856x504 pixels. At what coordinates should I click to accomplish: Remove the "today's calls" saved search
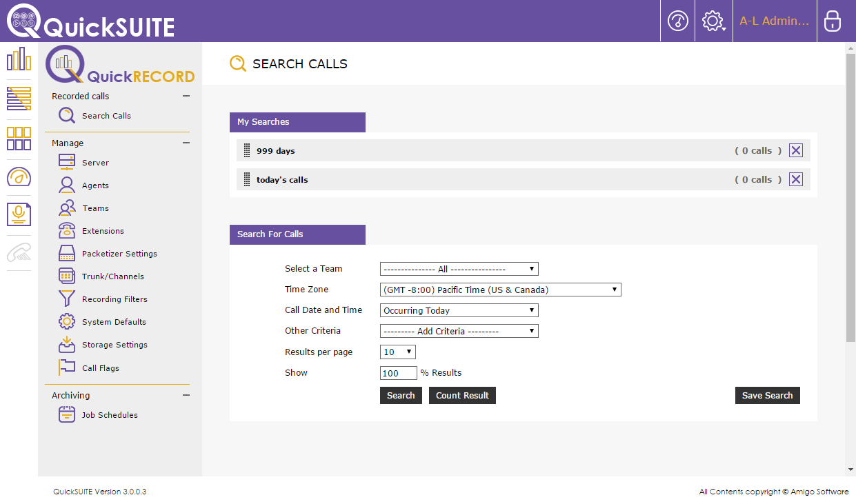pyautogui.click(x=795, y=179)
